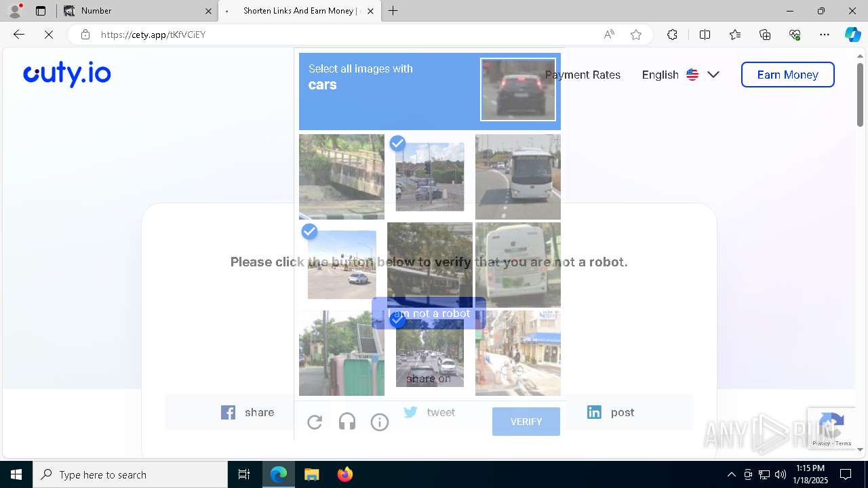868x488 pixels.
Task: Open the clock showing 1:15 PM
Action: [810, 474]
